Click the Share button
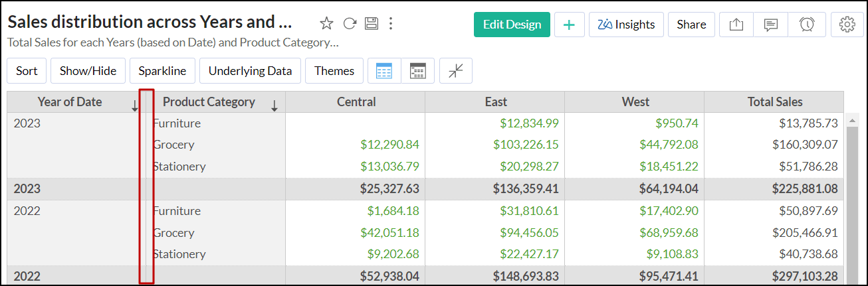The image size is (868, 286). [691, 25]
